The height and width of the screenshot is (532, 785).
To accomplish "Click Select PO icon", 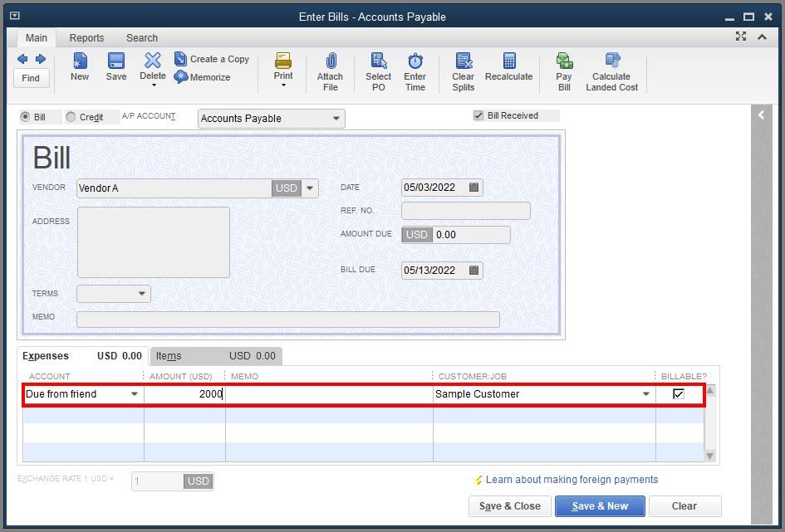I will 379,61.
